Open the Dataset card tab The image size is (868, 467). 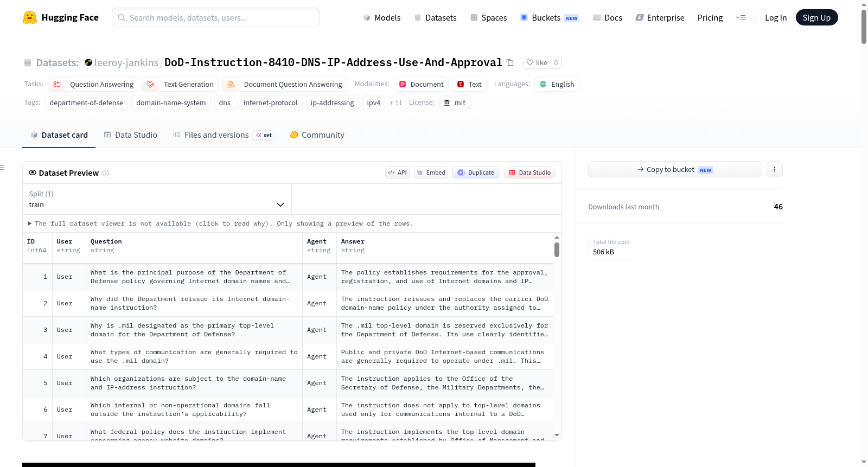pos(59,135)
